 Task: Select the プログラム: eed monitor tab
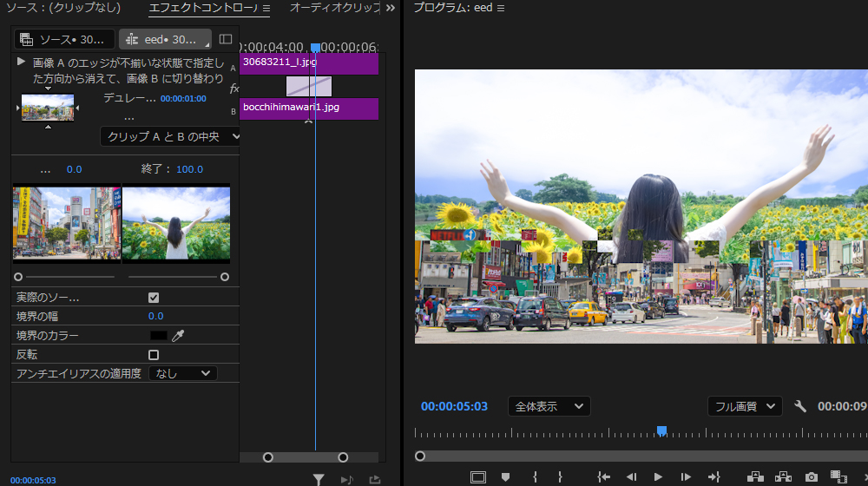coord(453,8)
